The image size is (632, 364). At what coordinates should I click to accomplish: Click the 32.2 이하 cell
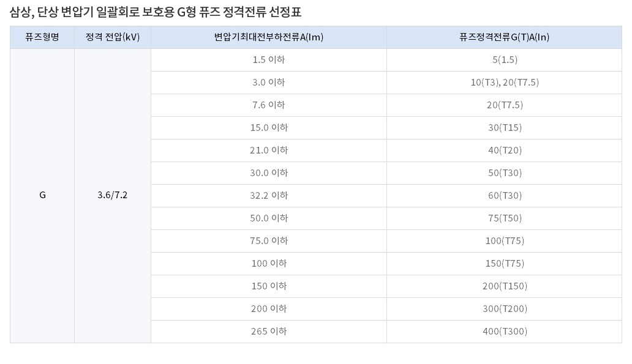(269, 195)
